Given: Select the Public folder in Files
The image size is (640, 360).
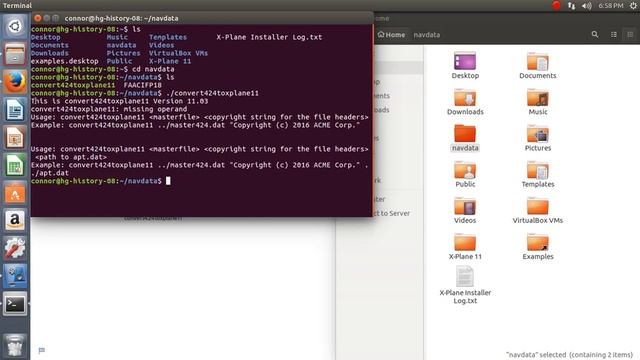Looking at the screenshot, I should click(465, 174).
